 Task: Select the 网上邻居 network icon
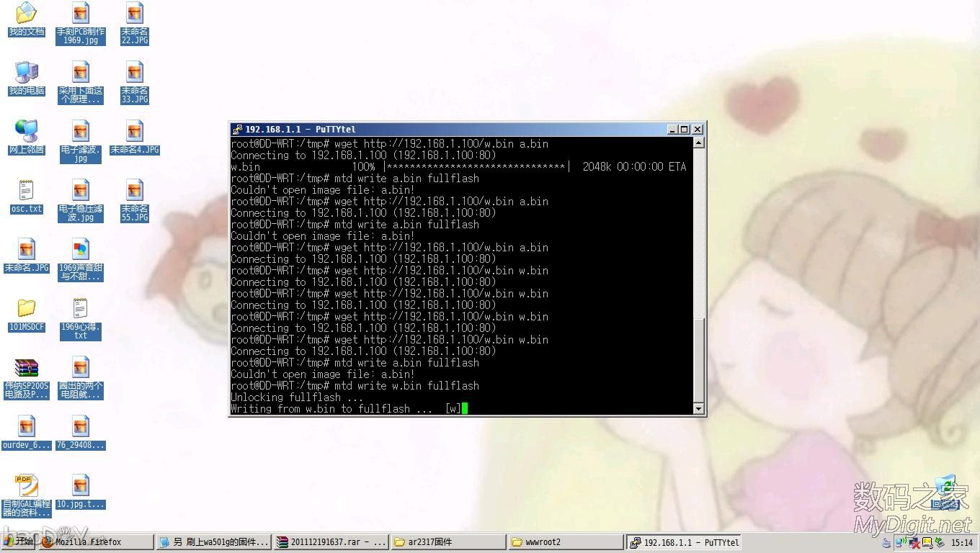point(26,131)
